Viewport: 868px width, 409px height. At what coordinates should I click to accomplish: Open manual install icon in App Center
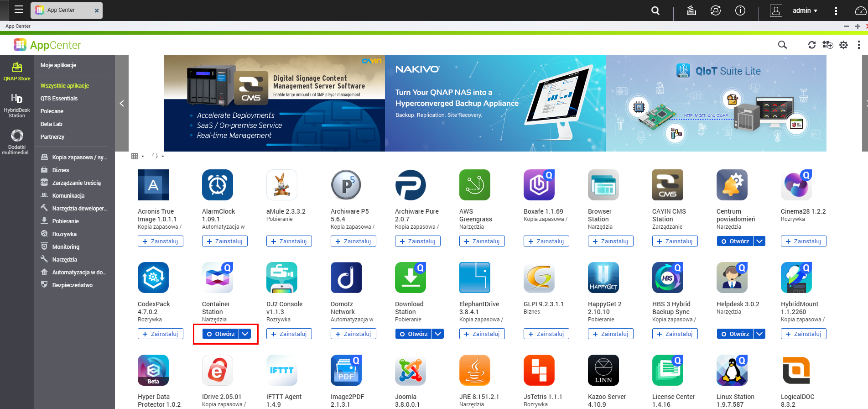[827, 45]
